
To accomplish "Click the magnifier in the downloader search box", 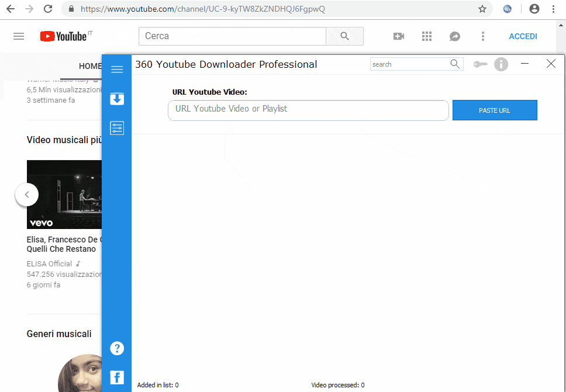I will [x=455, y=64].
